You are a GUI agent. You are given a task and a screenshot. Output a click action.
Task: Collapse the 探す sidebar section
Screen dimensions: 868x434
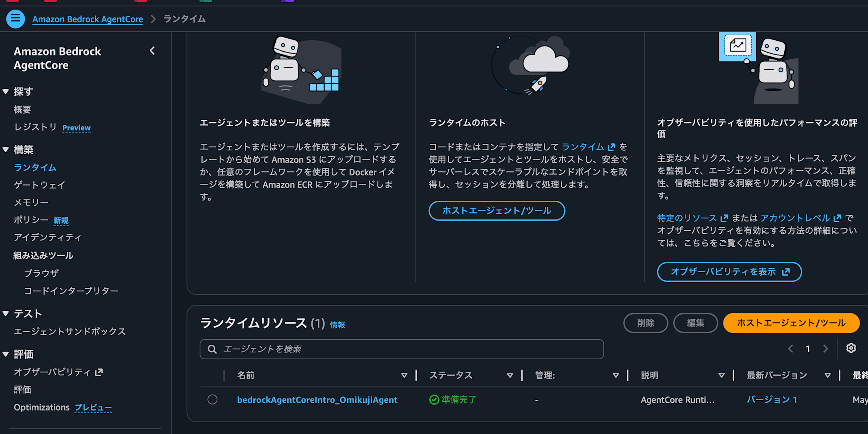pos(6,91)
